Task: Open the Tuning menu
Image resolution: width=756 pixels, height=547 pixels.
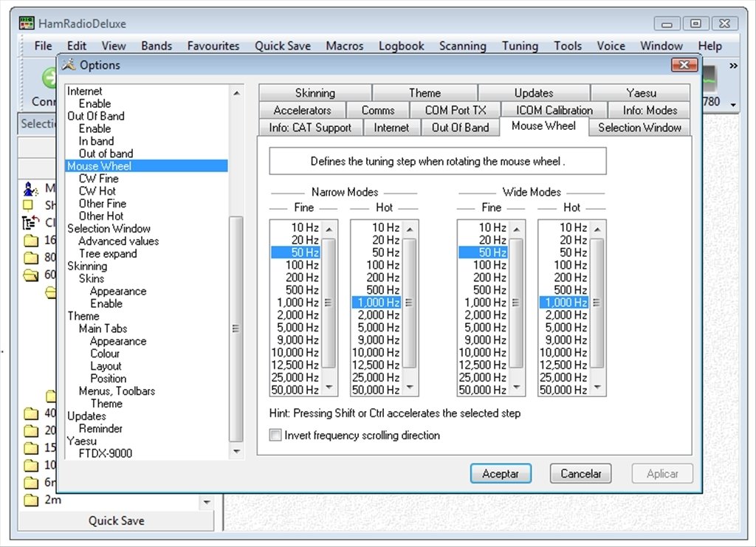Action: (x=520, y=46)
